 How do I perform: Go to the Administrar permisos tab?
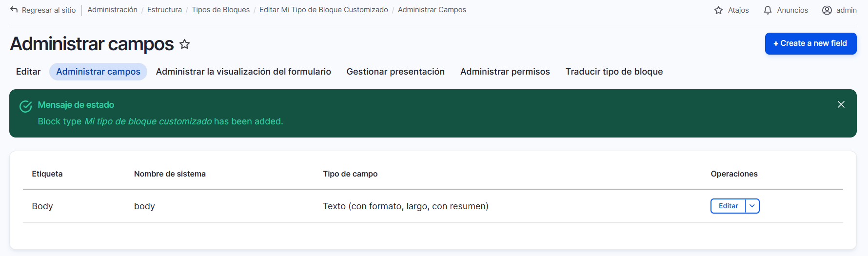(505, 72)
